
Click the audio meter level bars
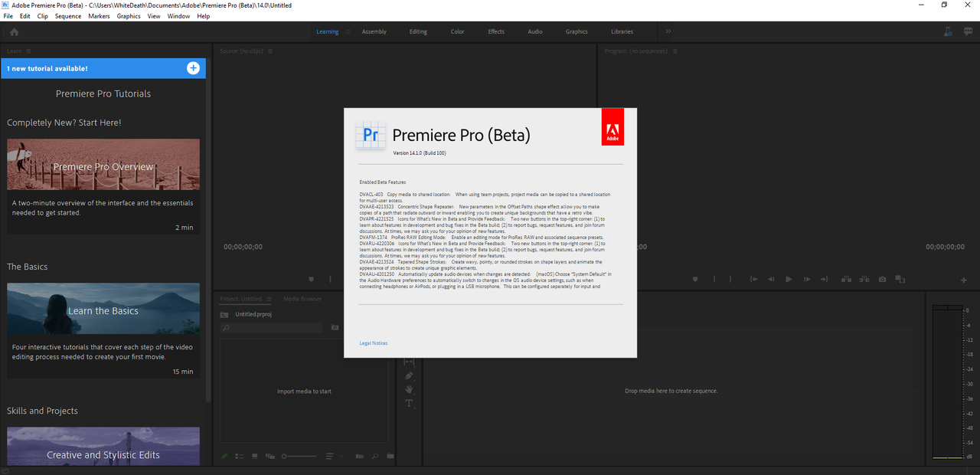(947, 382)
